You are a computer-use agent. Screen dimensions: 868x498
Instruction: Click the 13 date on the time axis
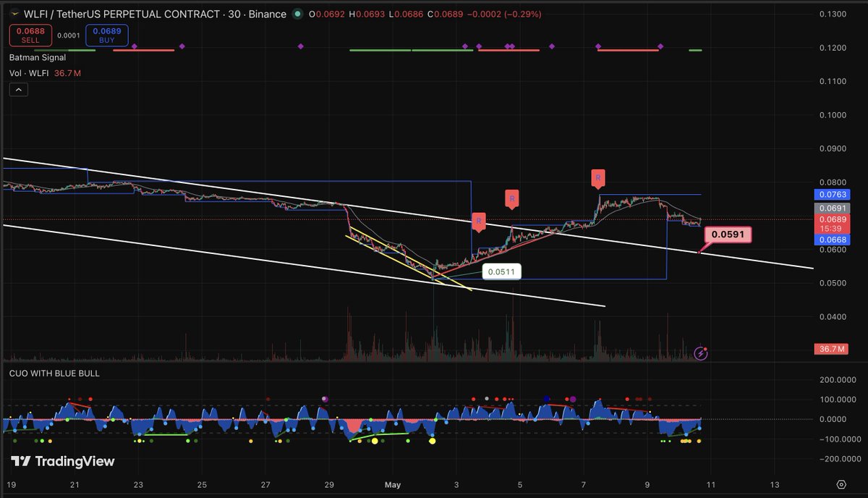point(775,484)
